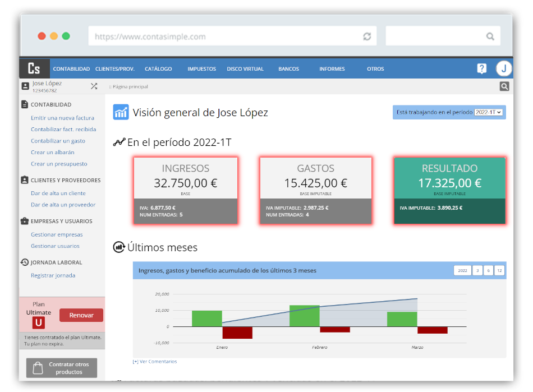
Task: Click the trend line icon beside En el período
Action: [x=119, y=142]
